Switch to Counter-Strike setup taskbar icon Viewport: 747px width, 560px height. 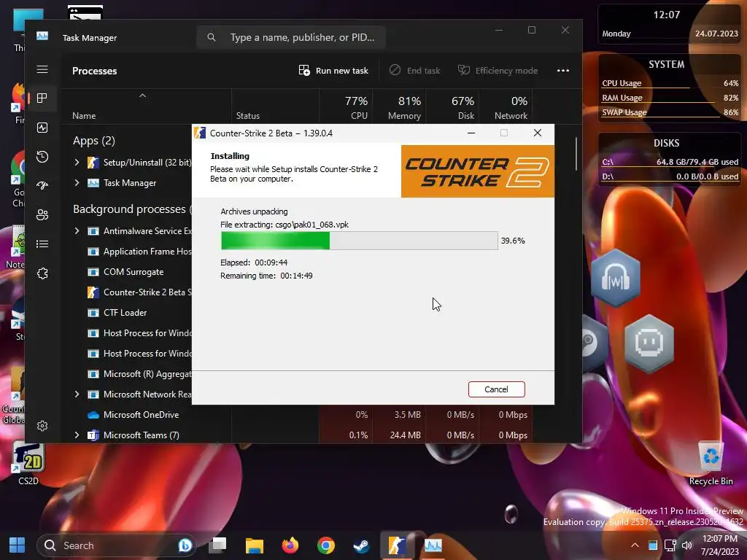click(x=397, y=545)
